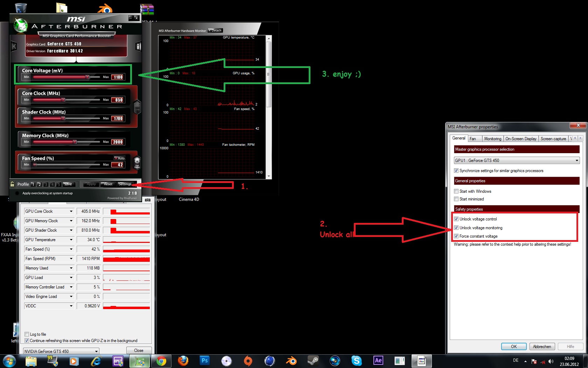Viewport: 588px width, 368px height.
Task: Adjust the Core Clock slider handle
Action: click(63, 100)
